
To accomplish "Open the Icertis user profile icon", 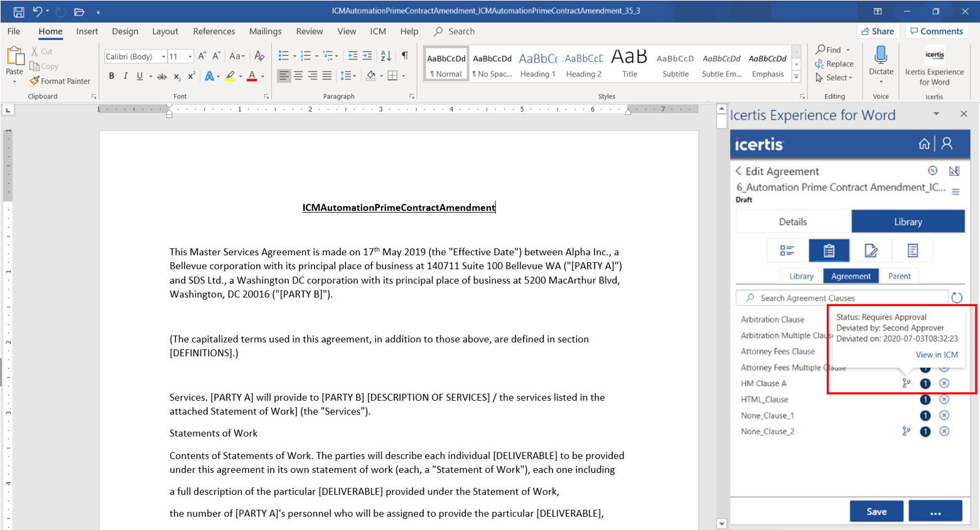I will click(x=947, y=144).
